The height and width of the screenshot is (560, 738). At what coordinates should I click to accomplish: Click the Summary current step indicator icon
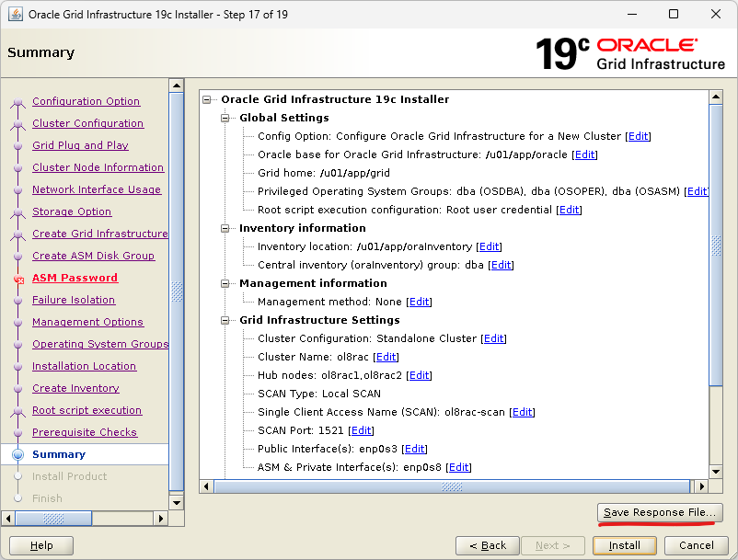click(17, 454)
